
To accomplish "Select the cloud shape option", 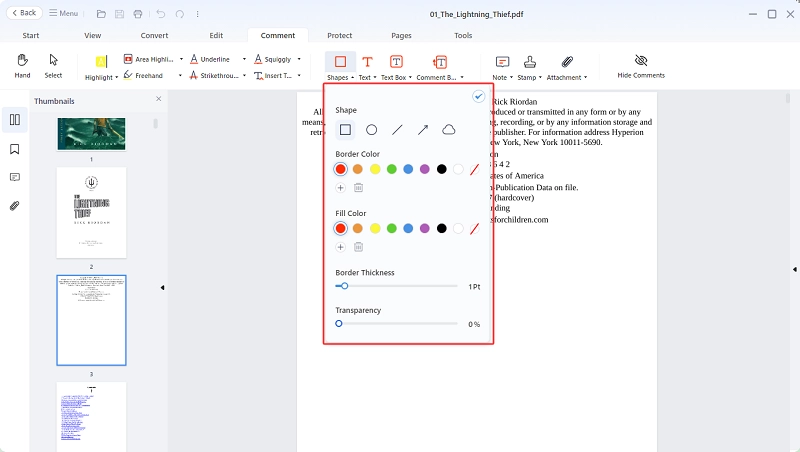I will click(x=448, y=130).
